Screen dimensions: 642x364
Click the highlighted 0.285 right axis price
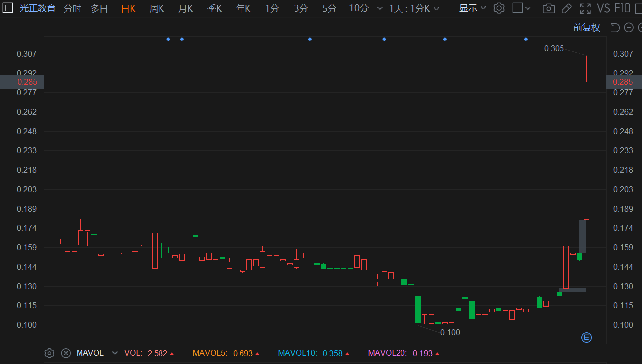pyautogui.click(x=623, y=82)
